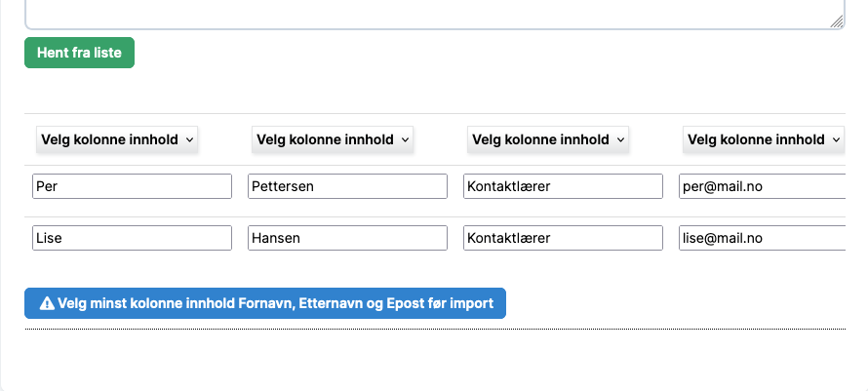This screenshot has height=391, width=868.
Task: Expand column content dropdown above per@mail.no
Action: point(764,139)
